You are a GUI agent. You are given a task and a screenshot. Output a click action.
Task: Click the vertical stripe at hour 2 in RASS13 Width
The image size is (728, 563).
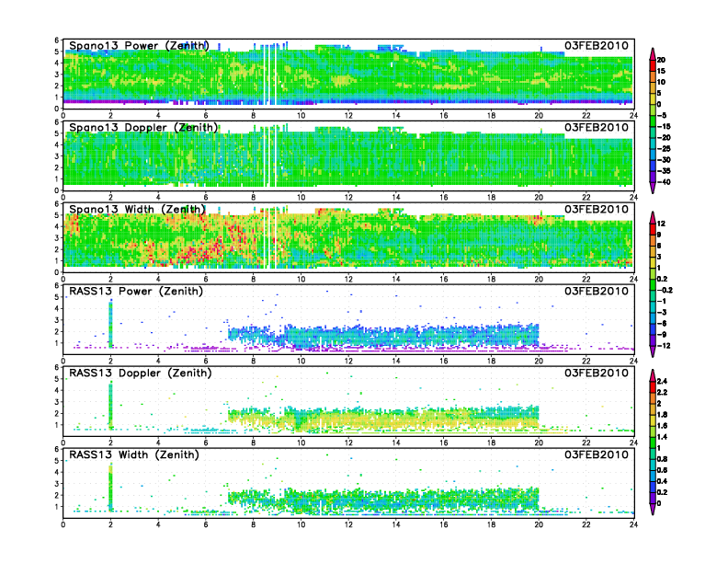(x=110, y=488)
